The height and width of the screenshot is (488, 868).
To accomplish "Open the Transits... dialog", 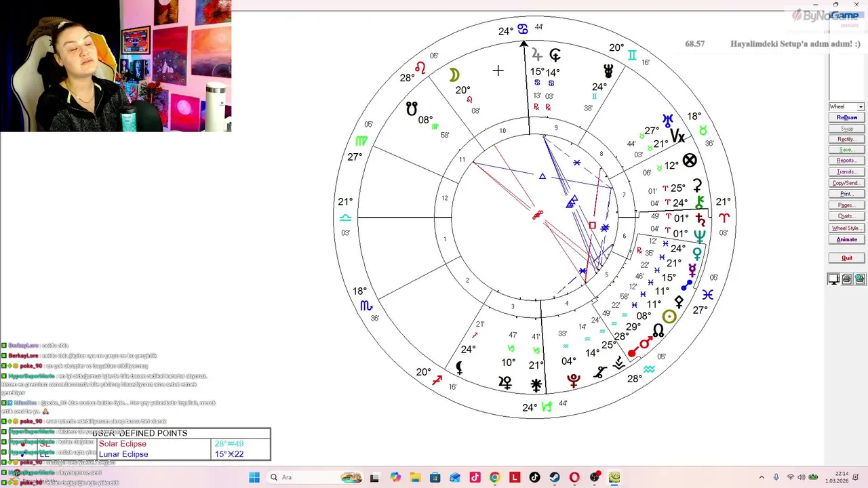I will (846, 171).
